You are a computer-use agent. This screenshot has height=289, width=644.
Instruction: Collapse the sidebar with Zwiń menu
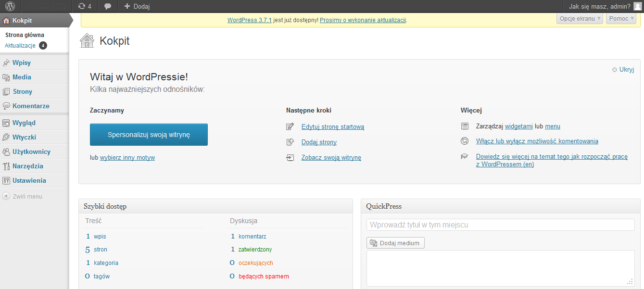pyautogui.click(x=27, y=196)
